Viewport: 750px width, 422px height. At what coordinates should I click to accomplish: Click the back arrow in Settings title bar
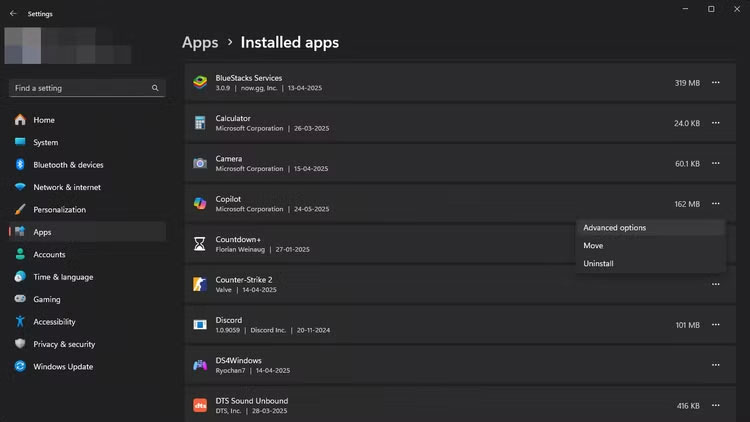coord(13,14)
